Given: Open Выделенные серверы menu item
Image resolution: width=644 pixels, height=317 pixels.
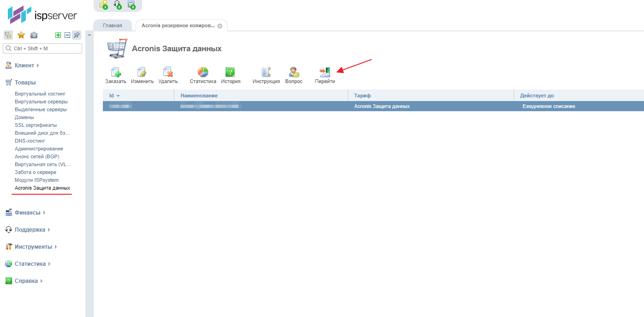Looking at the screenshot, I should 41,110.
